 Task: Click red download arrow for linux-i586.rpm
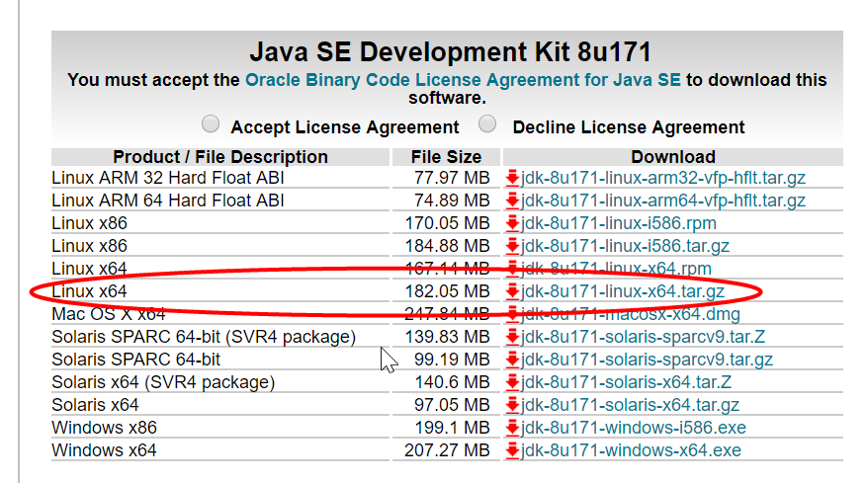512,223
